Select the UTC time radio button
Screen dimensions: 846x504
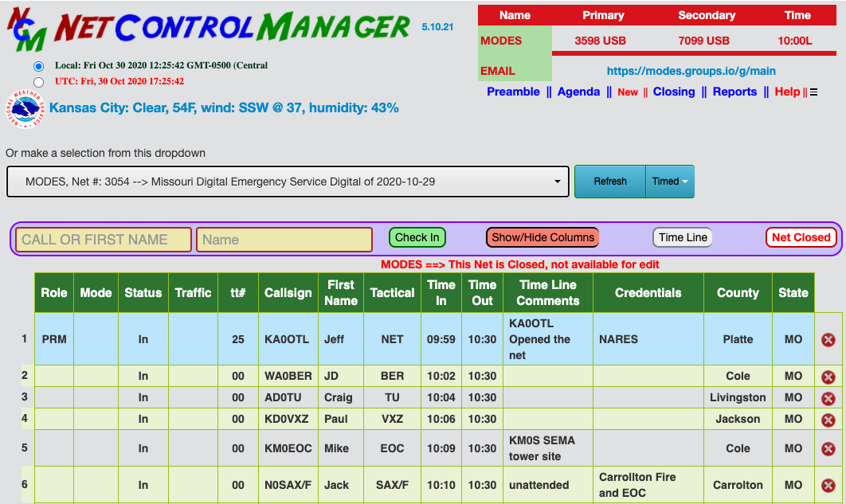(38, 82)
